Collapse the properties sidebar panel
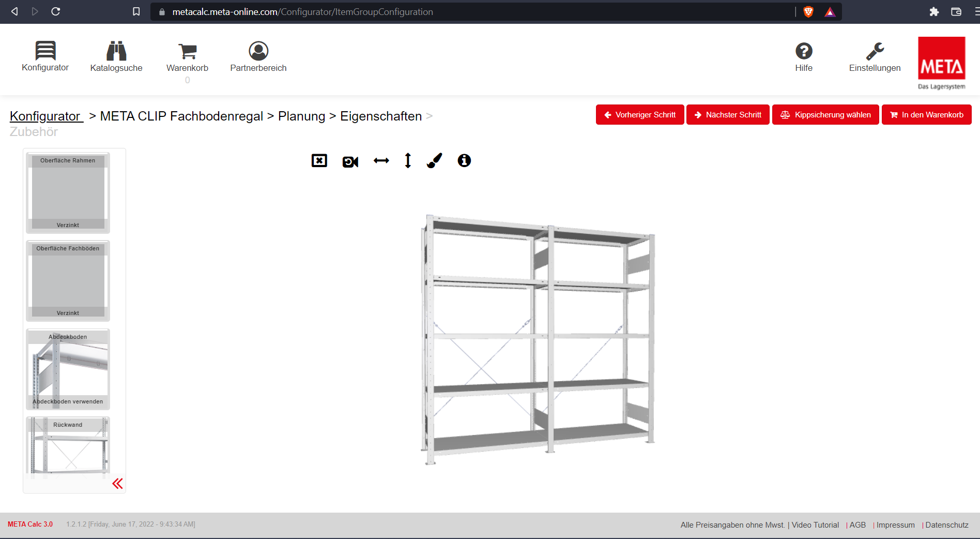Image resolution: width=980 pixels, height=539 pixels. tap(118, 484)
